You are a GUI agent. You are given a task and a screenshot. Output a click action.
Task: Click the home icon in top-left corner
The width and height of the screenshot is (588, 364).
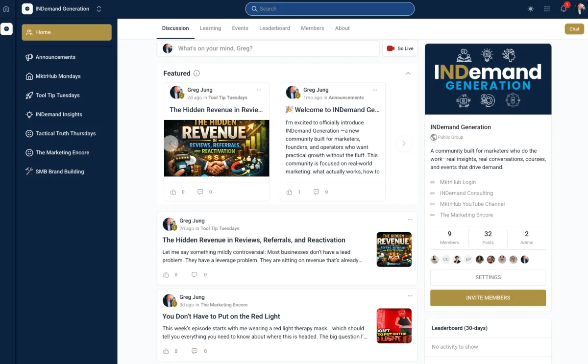[x=6, y=9]
